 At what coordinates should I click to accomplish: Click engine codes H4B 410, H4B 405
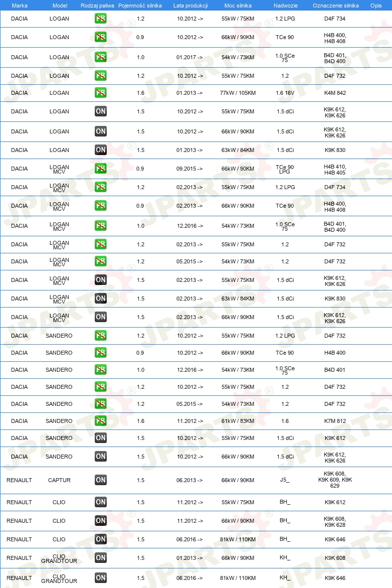(x=335, y=170)
